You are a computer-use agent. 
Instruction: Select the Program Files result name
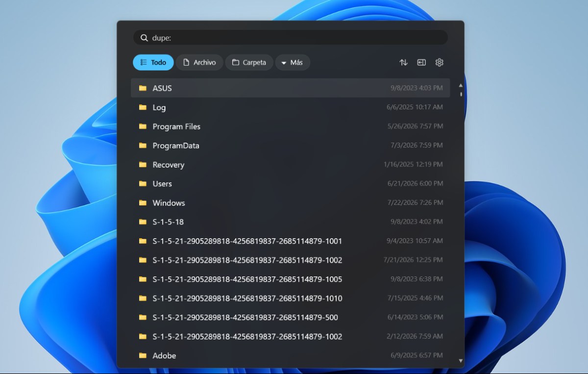click(176, 126)
